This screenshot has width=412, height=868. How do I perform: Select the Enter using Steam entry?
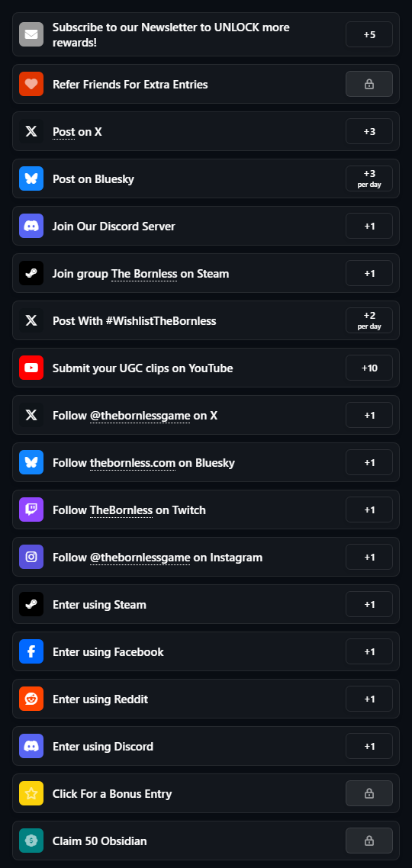[x=206, y=604]
